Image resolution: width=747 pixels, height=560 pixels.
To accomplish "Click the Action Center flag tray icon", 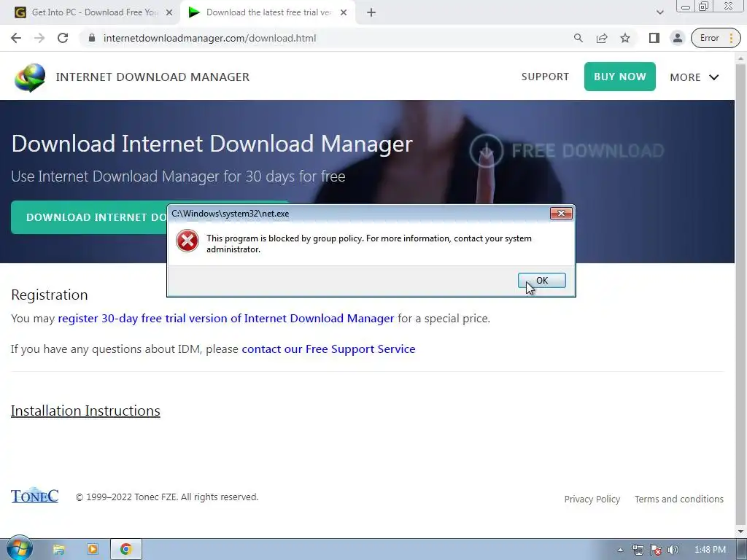I will [x=656, y=550].
